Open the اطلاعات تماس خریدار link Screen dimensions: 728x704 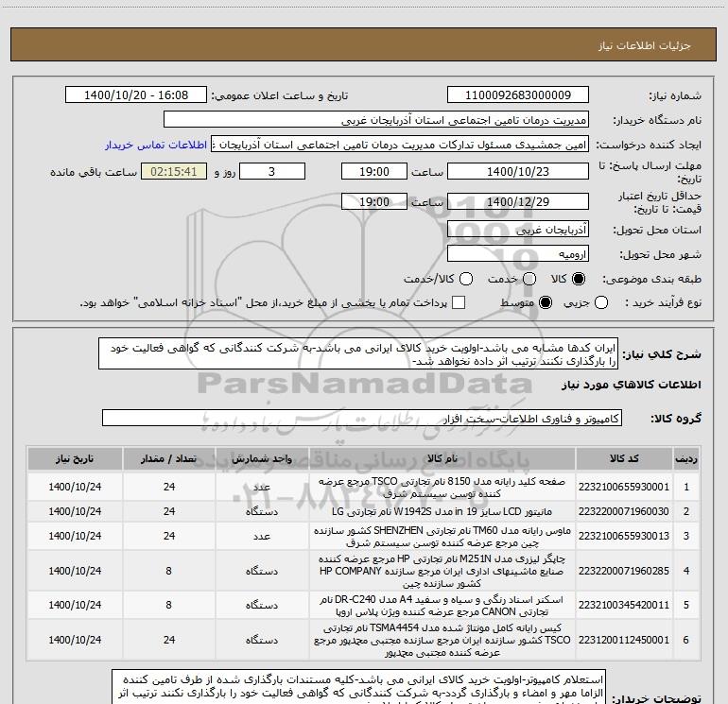(x=156, y=145)
